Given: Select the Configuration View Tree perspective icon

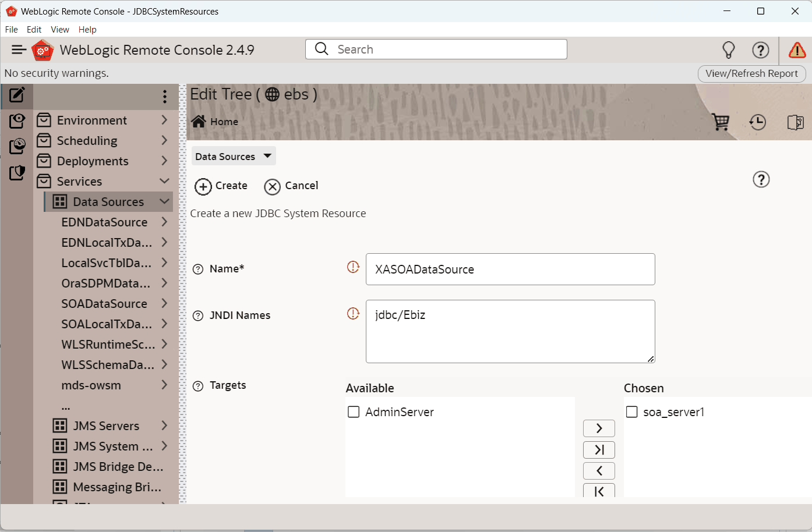Looking at the screenshot, I should (x=17, y=120).
